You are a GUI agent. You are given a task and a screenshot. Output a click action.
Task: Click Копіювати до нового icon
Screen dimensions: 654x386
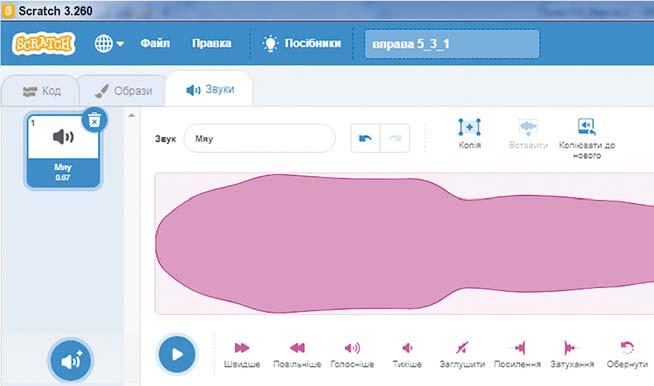point(587,126)
